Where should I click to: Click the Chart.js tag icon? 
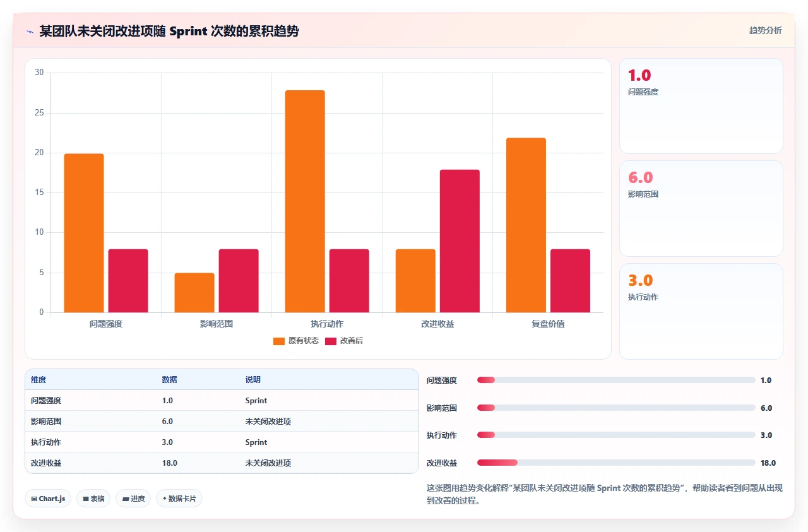tap(34, 499)
